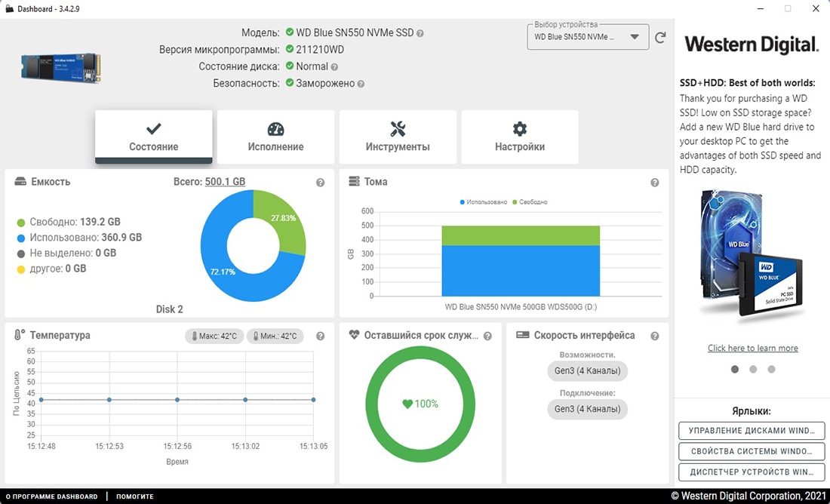This screenshot has height=504, width=830.
Task: Switch to the Исполнение tab
Action: point(275,137)
